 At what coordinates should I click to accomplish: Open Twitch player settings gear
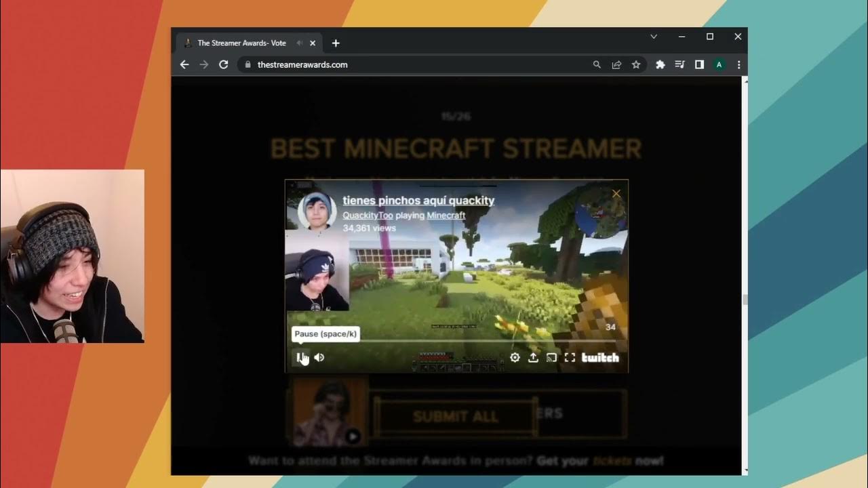515,357
